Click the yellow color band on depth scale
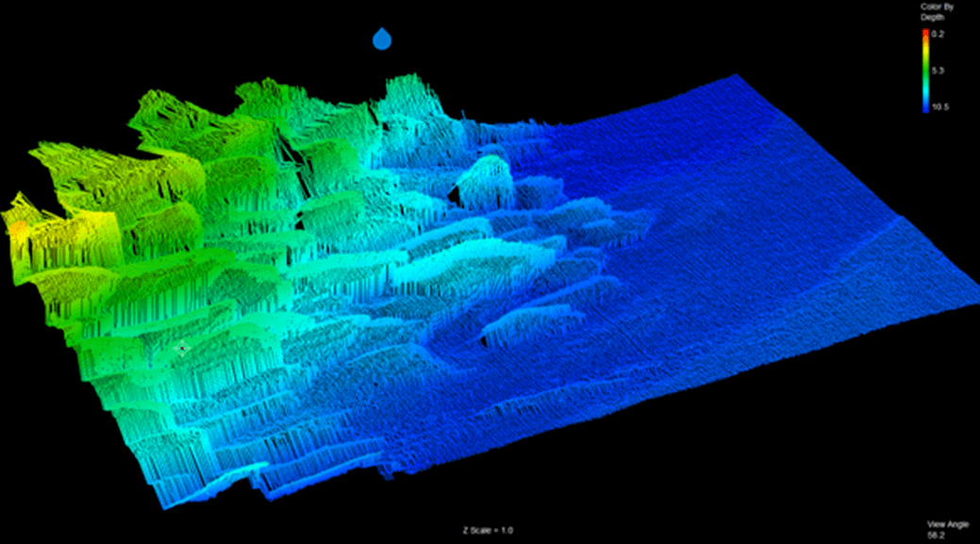 click(x=923, y=52)
